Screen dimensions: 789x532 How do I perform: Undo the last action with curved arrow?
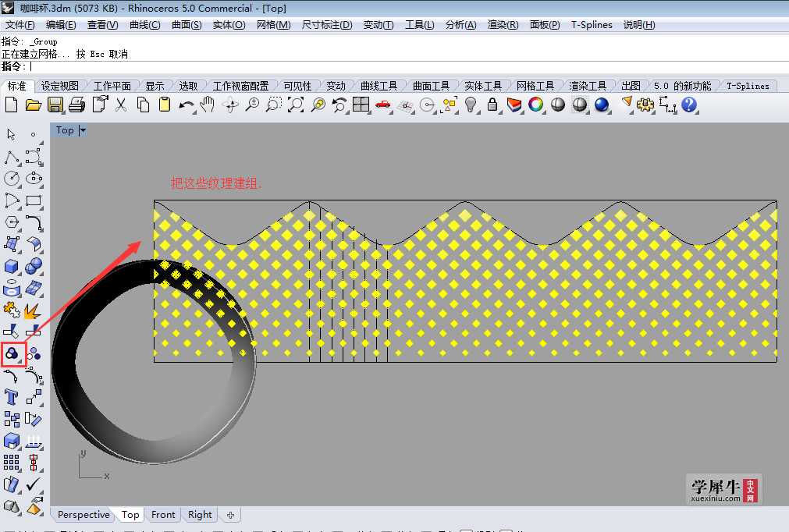coord(187,105)
